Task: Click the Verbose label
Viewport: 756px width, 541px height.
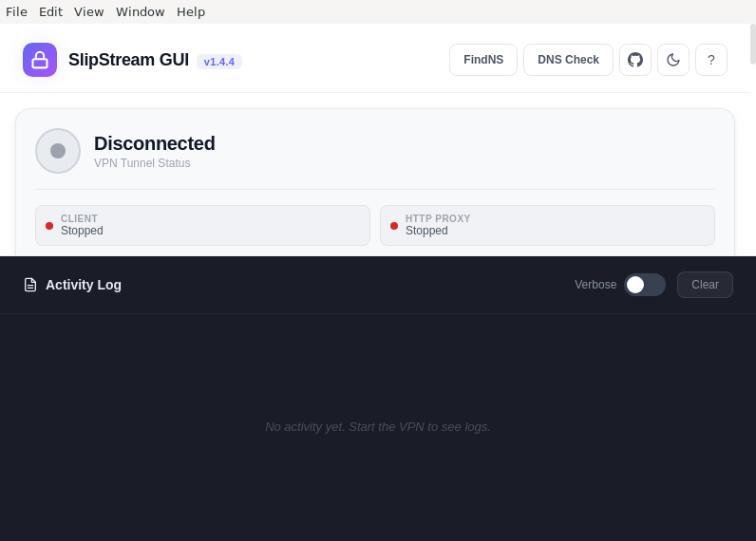Action: click(x=595, y=285)
